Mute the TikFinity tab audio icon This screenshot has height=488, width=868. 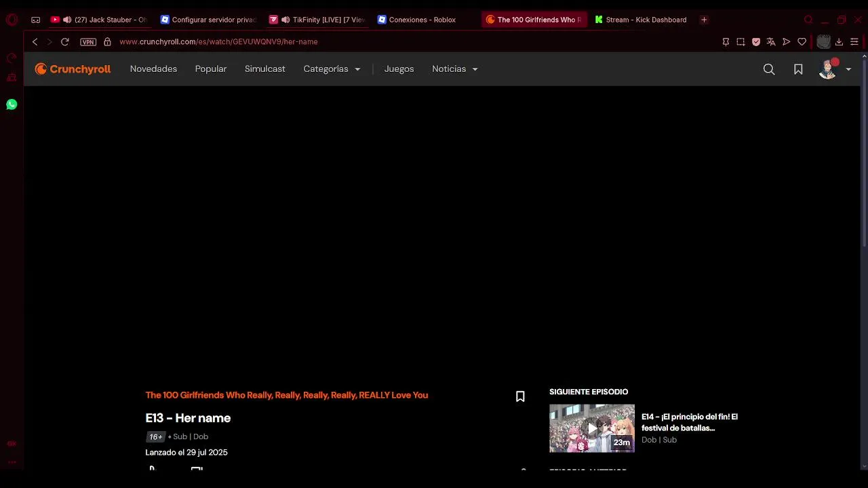coord(285,20)
